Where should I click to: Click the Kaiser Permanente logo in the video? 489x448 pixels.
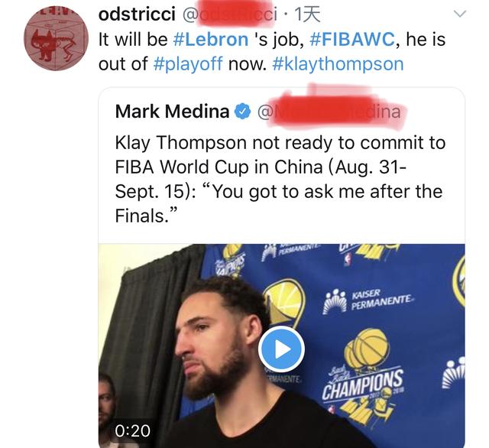368,301
